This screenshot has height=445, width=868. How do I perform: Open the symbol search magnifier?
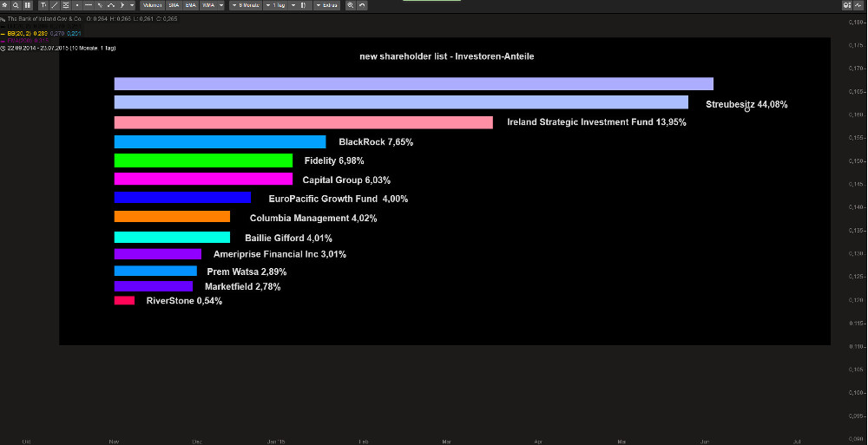click(x=16, y=5)
